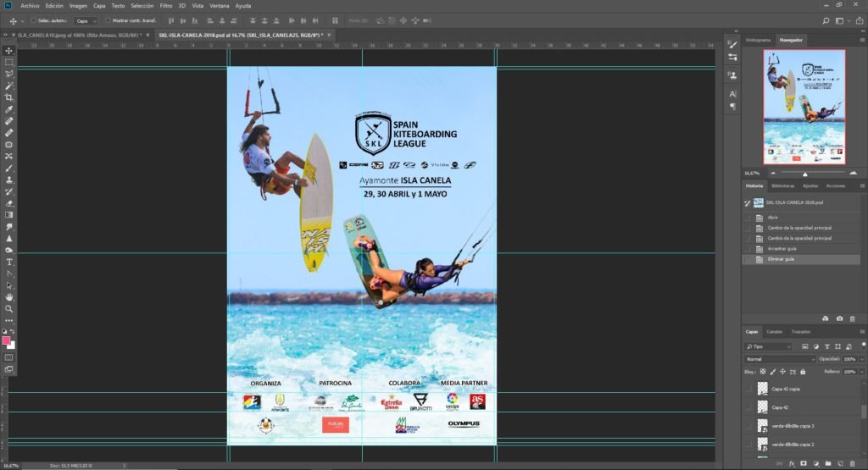This screenshot has height=470, width=868.
Task: Open the Navigator panel options menu
Action: tap(862, 40)
